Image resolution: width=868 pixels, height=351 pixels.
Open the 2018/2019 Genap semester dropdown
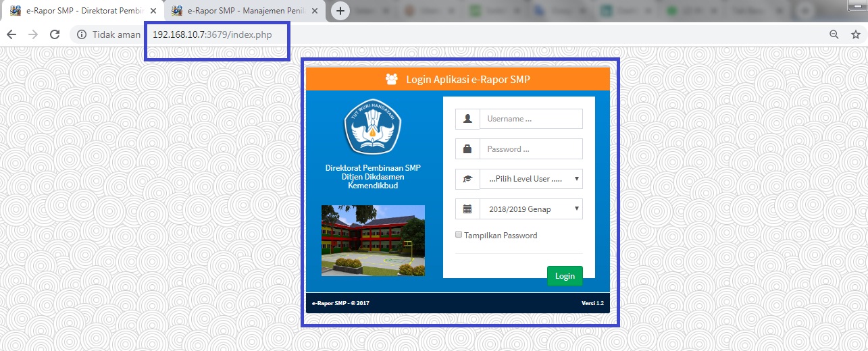531,209
